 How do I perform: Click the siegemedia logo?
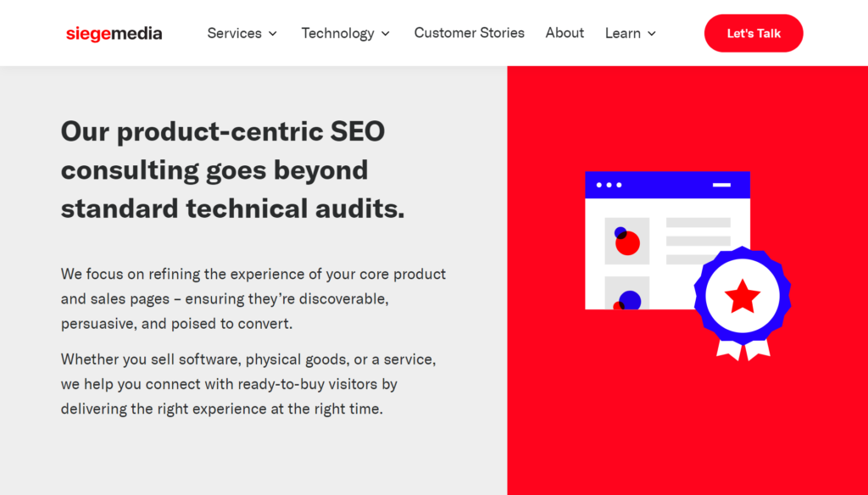[x=114, y=33]
